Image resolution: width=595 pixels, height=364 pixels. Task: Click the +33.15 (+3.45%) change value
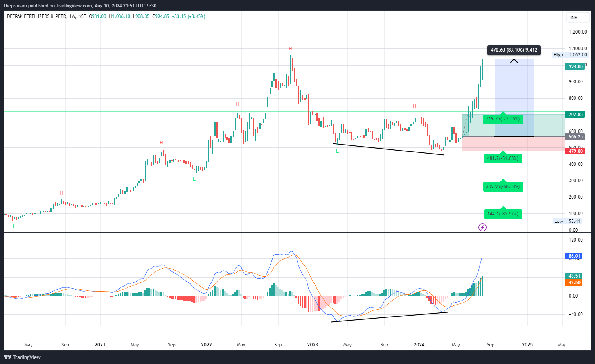point(189,16)
